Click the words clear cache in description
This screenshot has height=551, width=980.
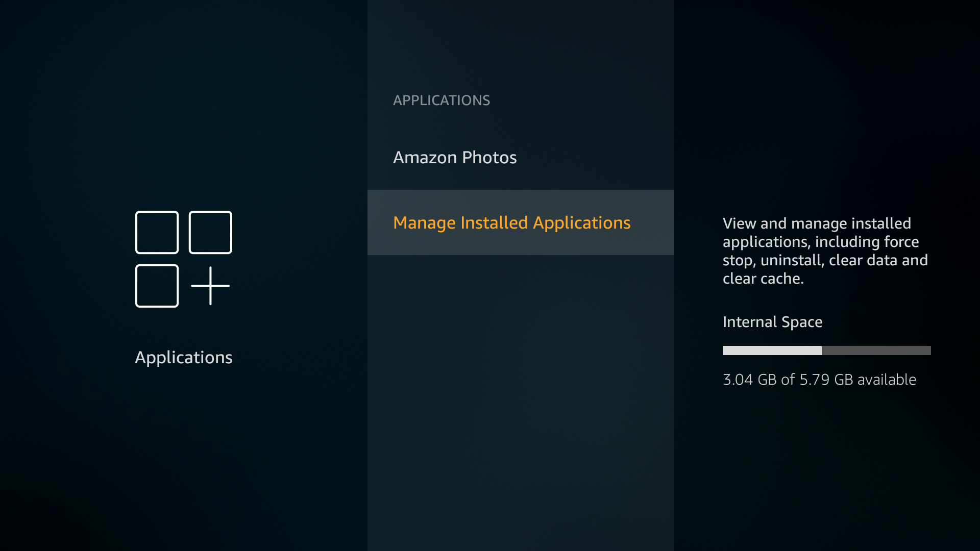tap(763, 279)
